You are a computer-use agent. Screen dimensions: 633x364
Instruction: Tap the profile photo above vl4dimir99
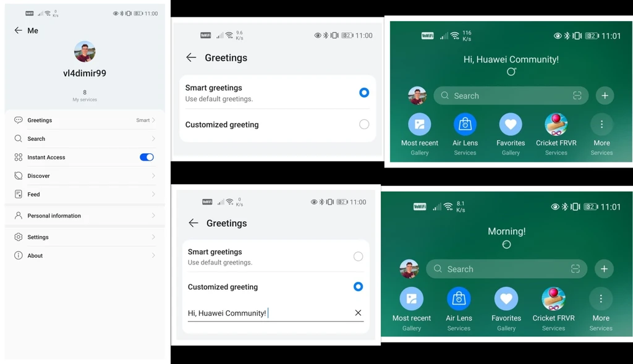85,52
